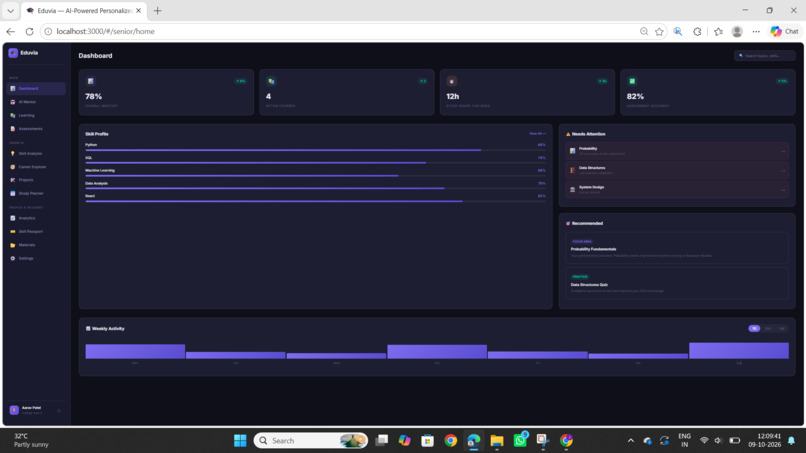
Task: Click the Recommended section icon
Action: click(x=568, y=224)
